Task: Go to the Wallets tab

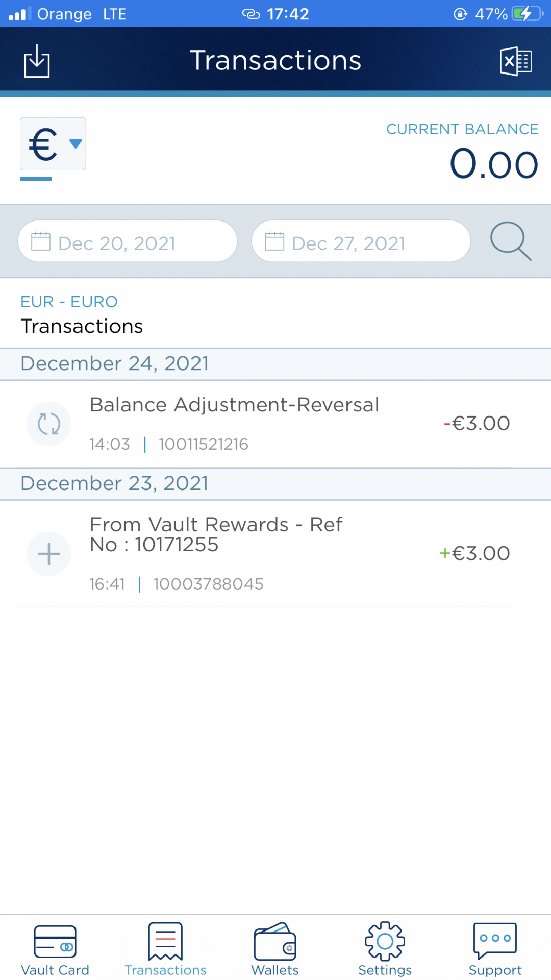Action: (x=275, y=948)
